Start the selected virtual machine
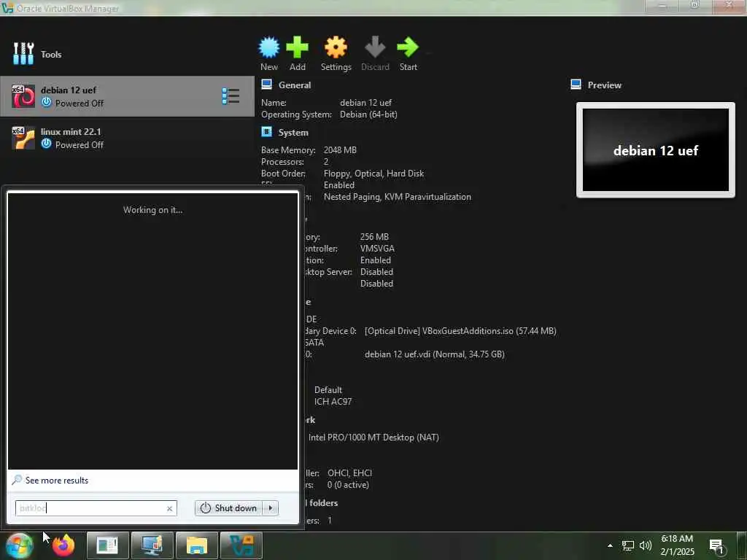This screenshot has height=560, width=747. click(x=408, y=54)
